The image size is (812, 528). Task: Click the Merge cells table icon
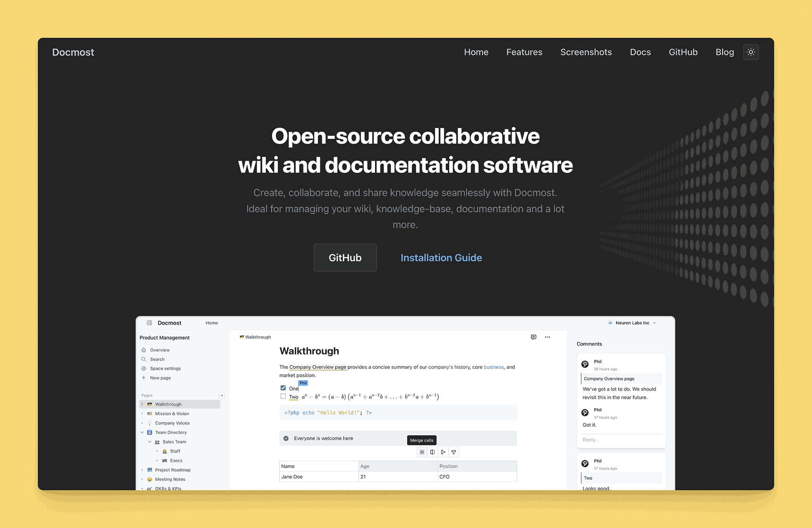(x=422, y=452)
